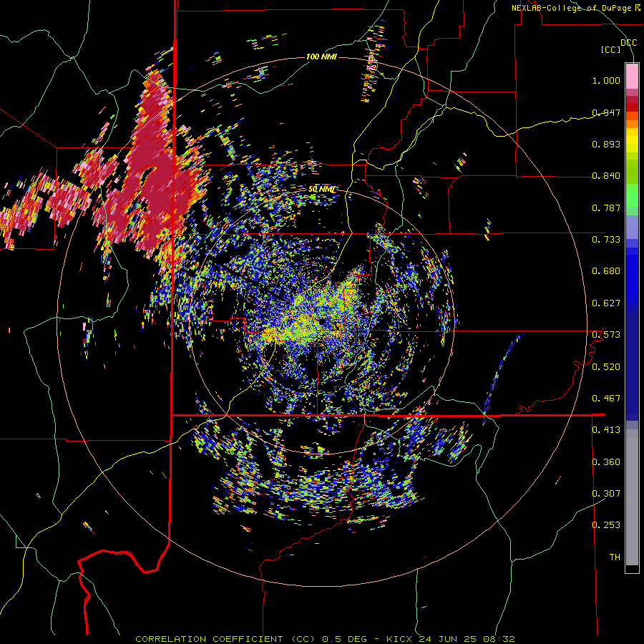This screenshot has width=644, height=644.
Task: Click the 0.467 legend value
Action: click(x=606, y=398)
